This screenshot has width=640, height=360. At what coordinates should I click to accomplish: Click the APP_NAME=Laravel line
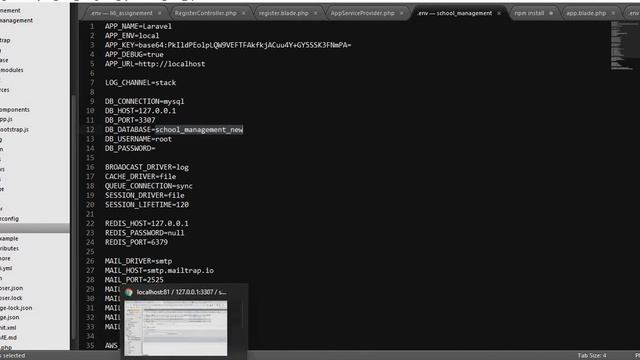click(x=138, y=26)
